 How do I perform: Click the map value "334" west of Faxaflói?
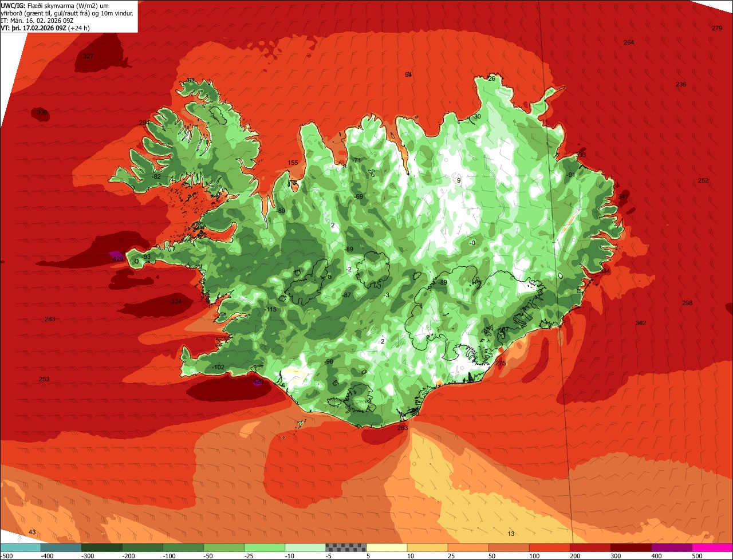(176, 301)
